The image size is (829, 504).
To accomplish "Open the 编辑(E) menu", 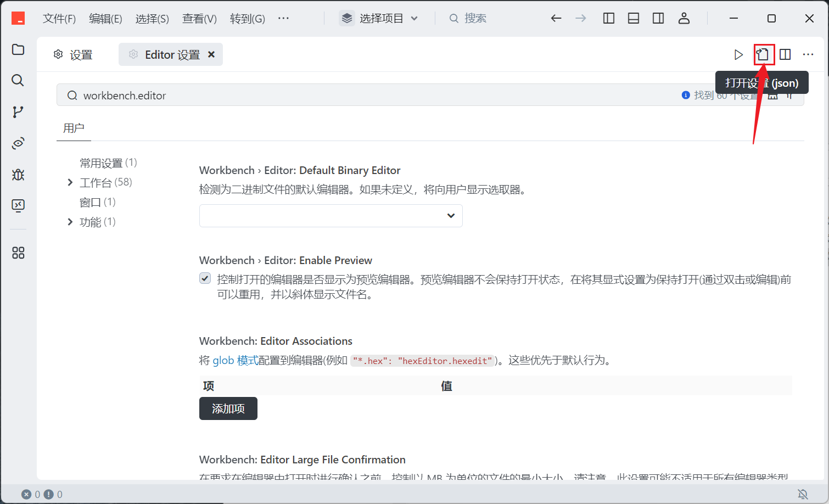I will 105,19.
